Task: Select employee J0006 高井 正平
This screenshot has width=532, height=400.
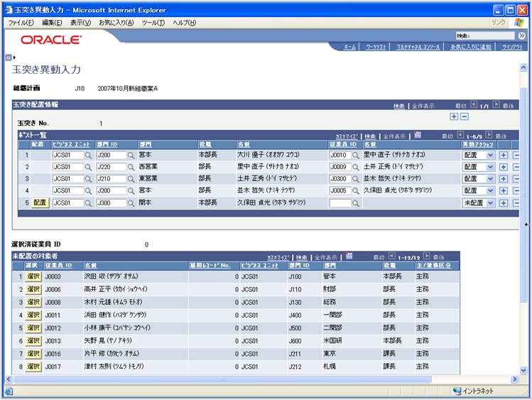Action: pos(33,290)
